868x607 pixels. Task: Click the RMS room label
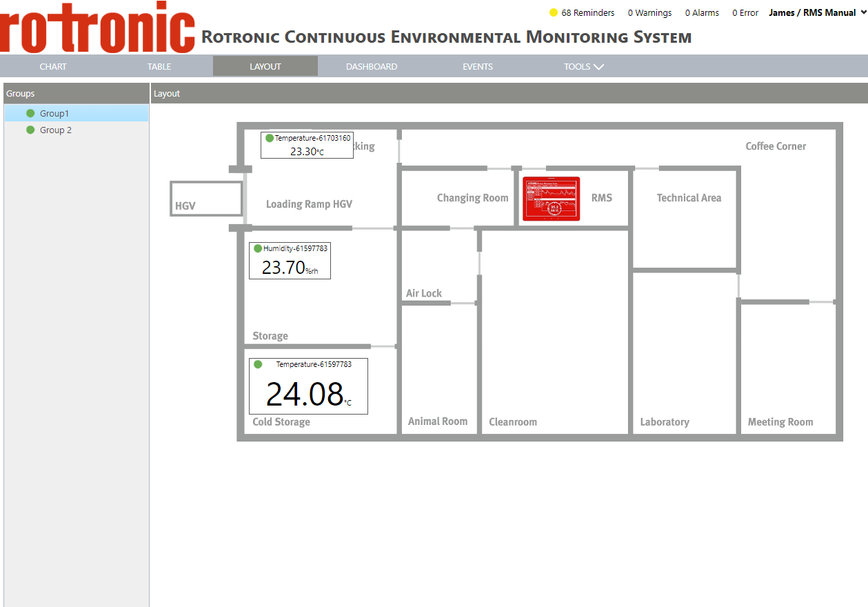point(602,198)
